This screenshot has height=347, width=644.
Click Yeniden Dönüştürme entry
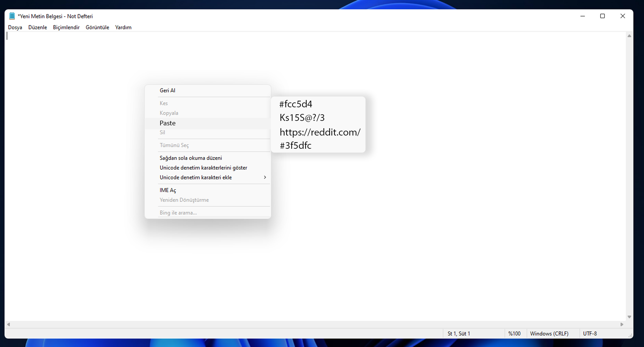pos(208,200)
